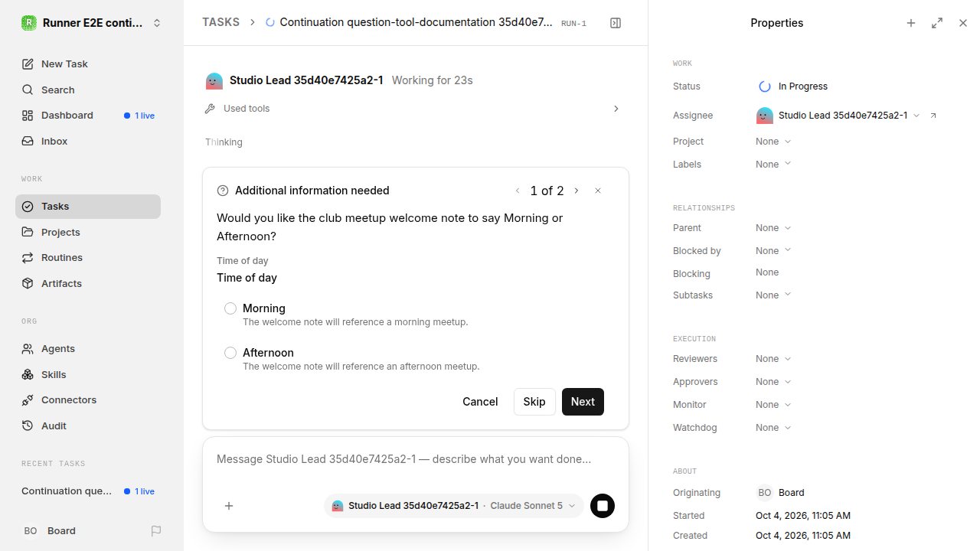The width and height of the screenshot is (980, 551).
Task: Open assignee link arrow icon
Action: pyautogui.click(x=933, y=116)
